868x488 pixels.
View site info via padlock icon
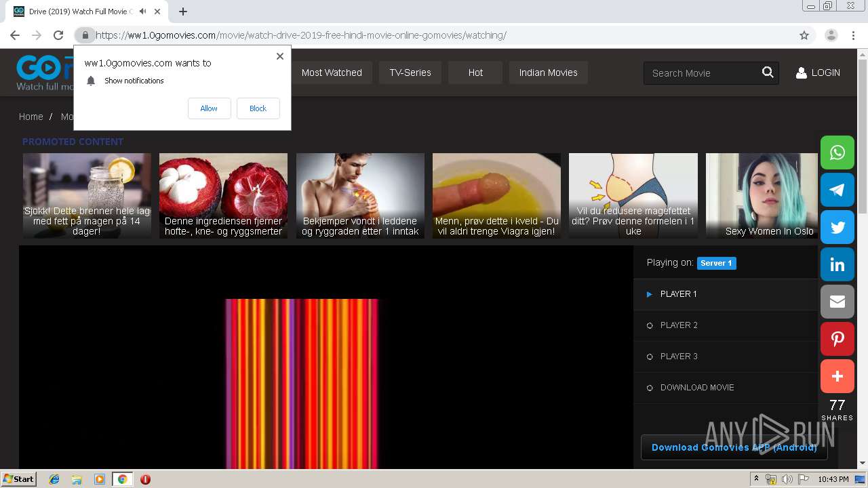pyautogui.click(x=85, y=35)
